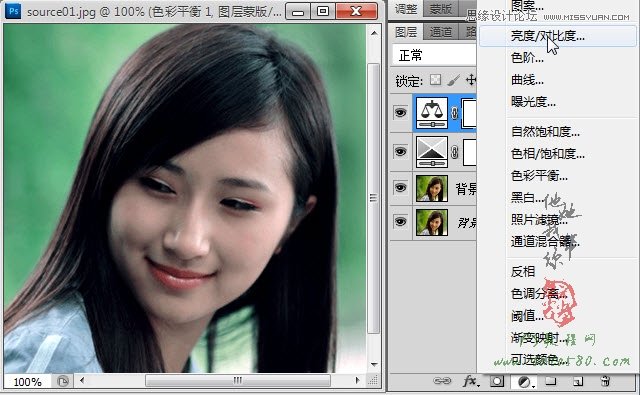The image size is (640, 395).
Task: Select the bottom 背景 layer photo thumbnail
Action: tap(432, 222)
